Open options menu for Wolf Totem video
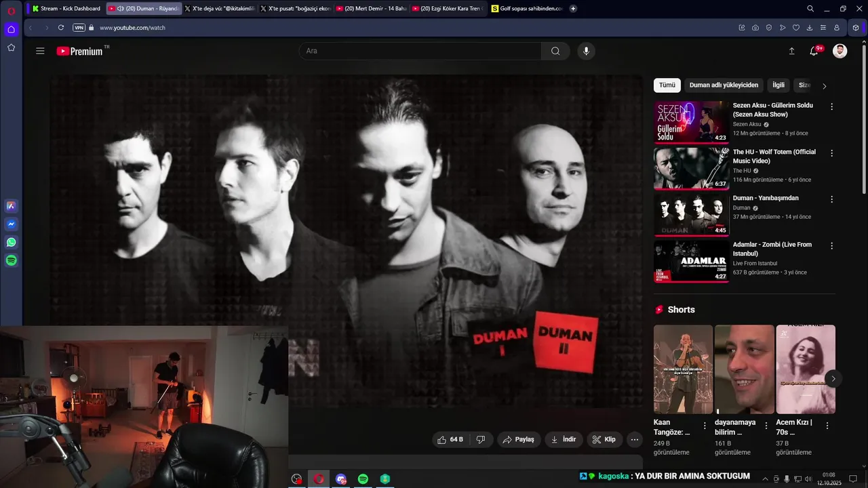868x488 pixels. (831, 153)
